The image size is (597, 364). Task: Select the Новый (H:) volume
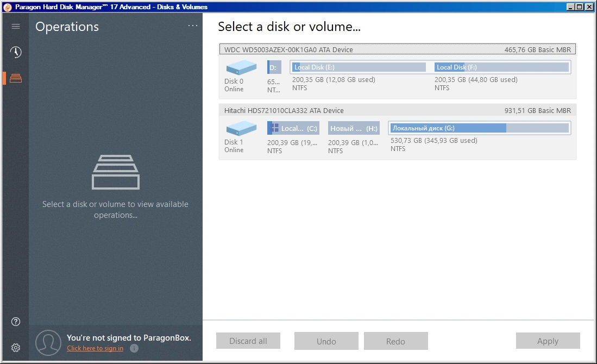pyautogui.click(x=354, y=128)
